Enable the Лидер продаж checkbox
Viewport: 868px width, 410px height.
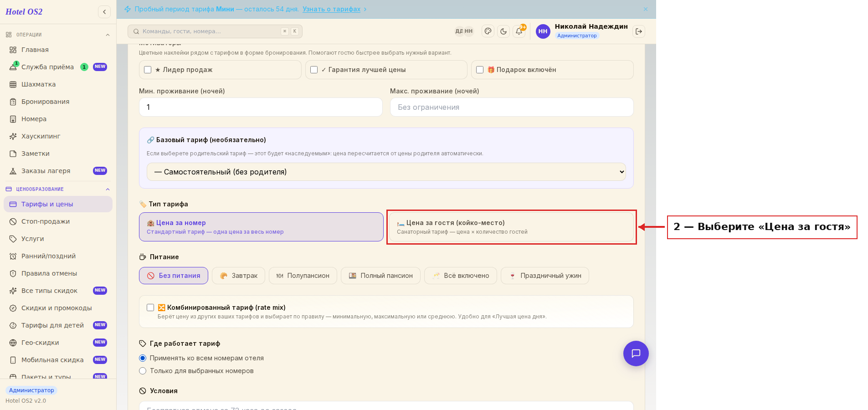[148, 70]
